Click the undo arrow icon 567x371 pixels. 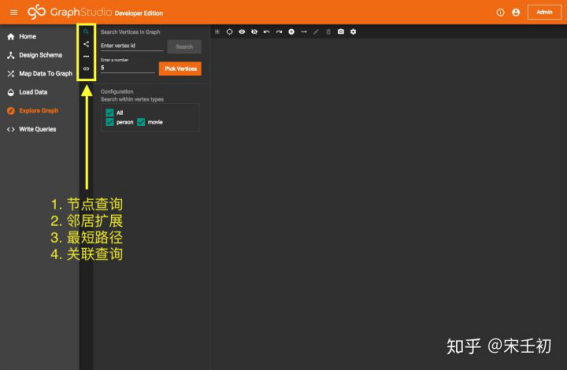pos(267,32)
